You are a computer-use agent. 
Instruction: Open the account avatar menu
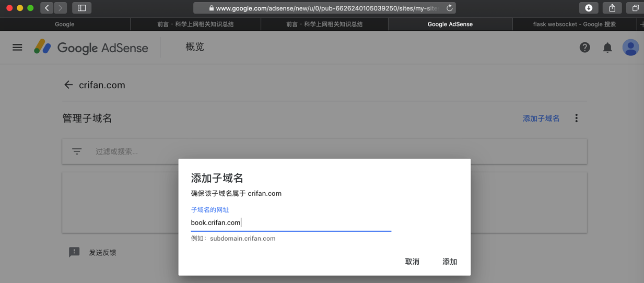(630, 48)
